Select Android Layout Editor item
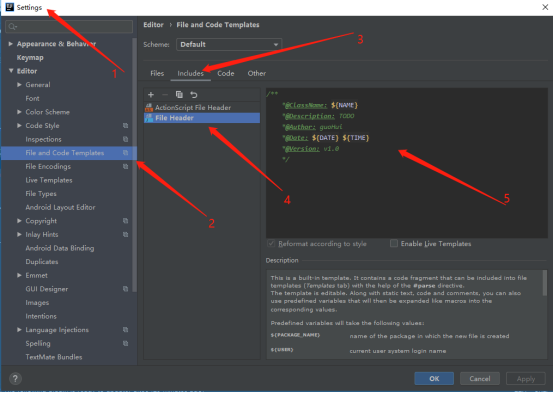 60,207
